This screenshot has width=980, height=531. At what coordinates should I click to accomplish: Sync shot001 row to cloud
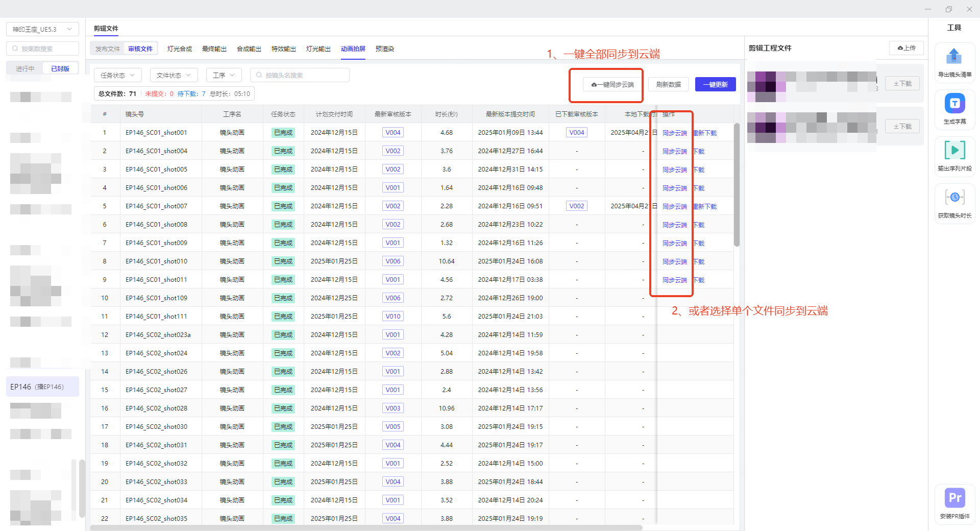tap(675, 133)
